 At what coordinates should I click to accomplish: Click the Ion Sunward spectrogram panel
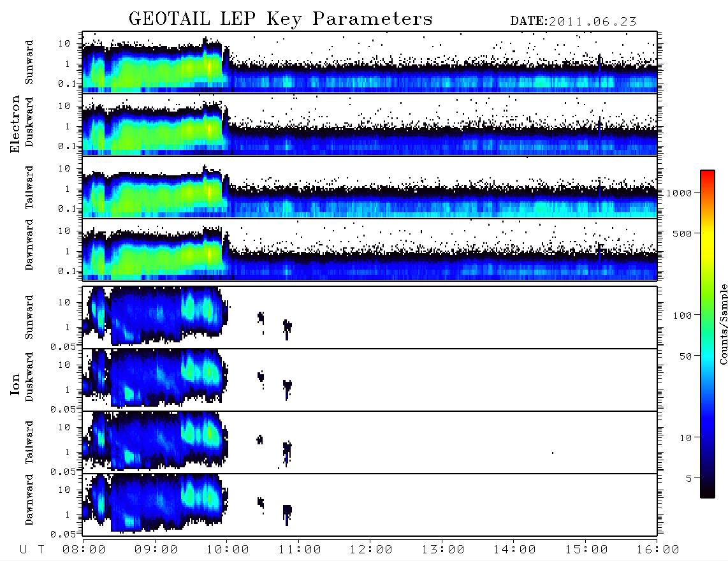(x=370, y=317)
